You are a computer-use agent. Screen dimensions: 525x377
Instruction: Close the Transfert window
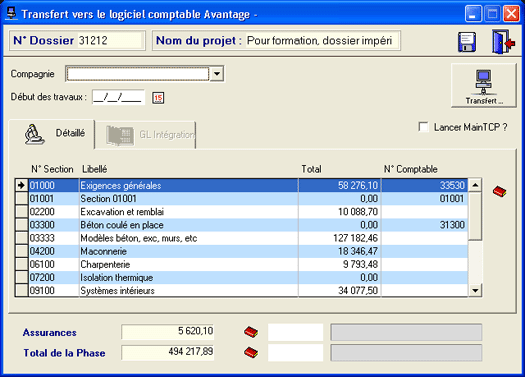click(511, 14)
